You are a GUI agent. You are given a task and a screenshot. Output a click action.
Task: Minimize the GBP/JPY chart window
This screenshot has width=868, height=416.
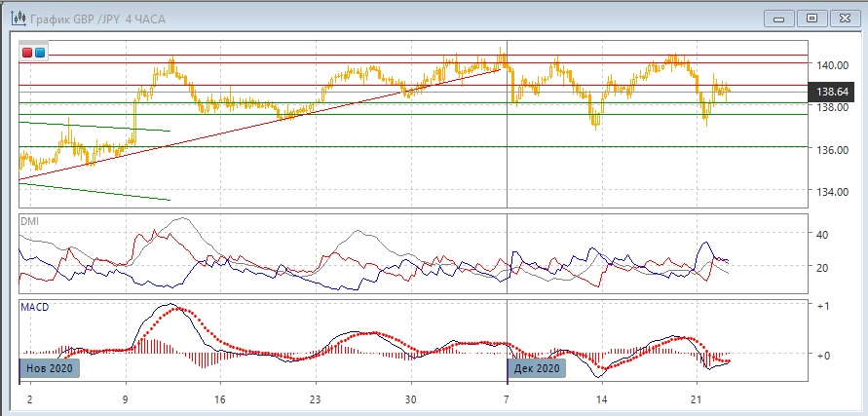pos(779,19)
